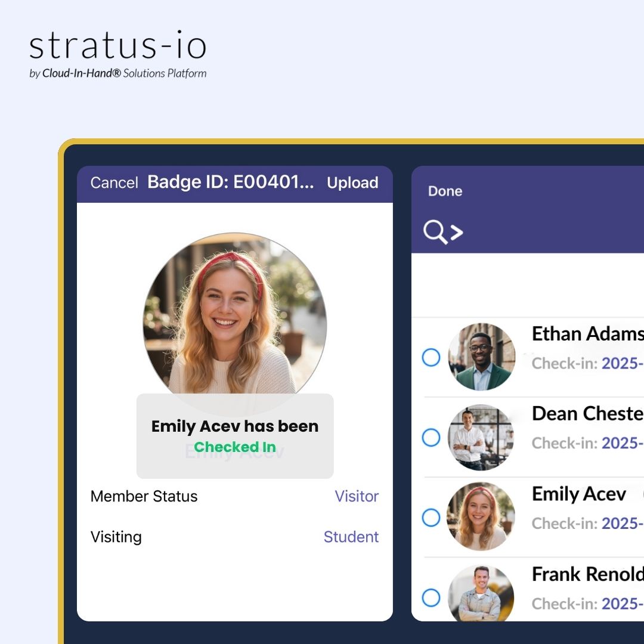Open Frank Renold profile photo
This screenshot has height=644, width=644.
[481, 593]
